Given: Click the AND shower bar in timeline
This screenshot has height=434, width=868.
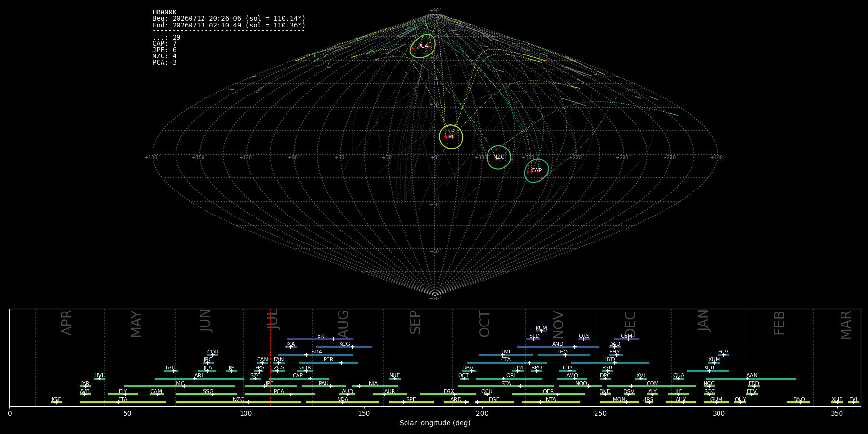Looking at the screenshot, I should pyautogui.click(x=558, y=347).
